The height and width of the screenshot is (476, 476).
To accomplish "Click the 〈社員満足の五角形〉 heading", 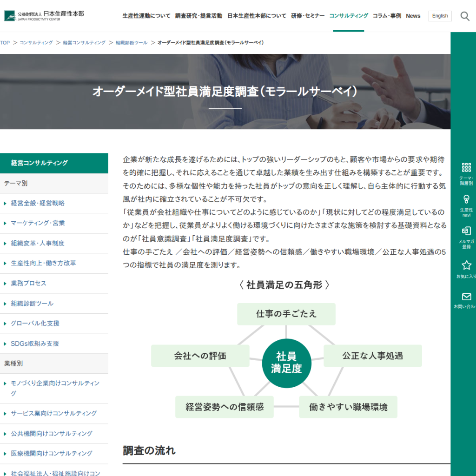I will pyautogui.click(x=284, y=285).
